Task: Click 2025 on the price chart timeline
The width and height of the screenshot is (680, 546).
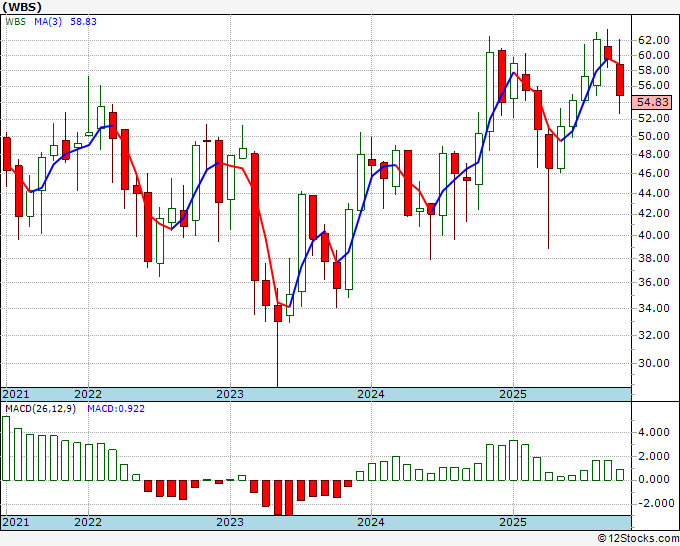Action: (513, 394)
